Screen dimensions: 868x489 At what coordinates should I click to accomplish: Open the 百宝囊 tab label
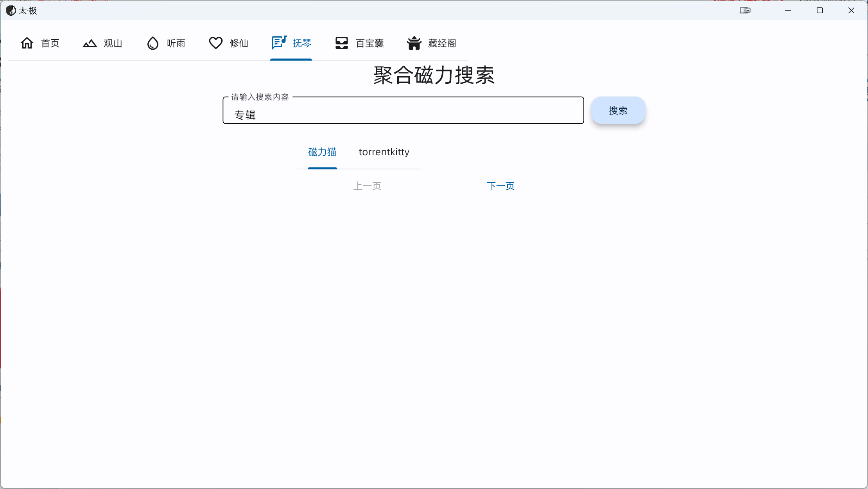point(369,43)
